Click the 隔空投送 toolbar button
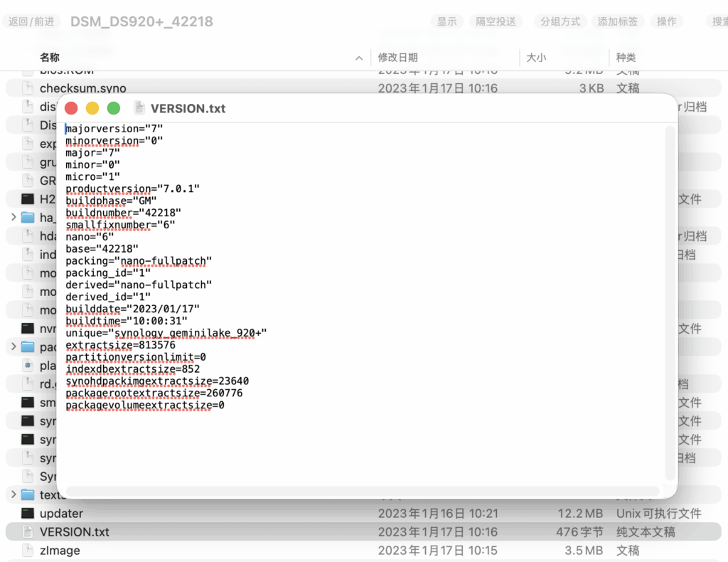This screenshot has height=562, width=728. 496,21
